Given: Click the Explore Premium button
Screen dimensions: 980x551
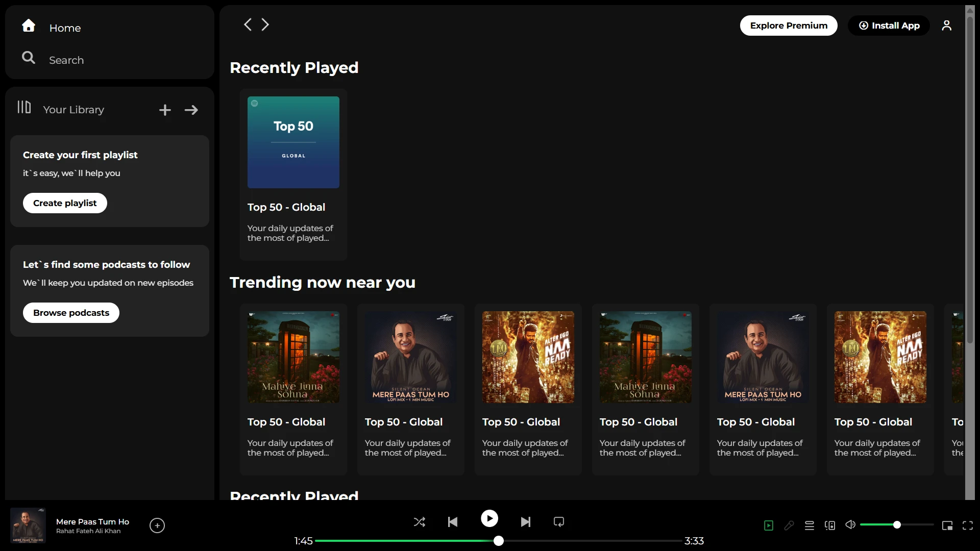Looking at the screenshot, I should [789, 25].
